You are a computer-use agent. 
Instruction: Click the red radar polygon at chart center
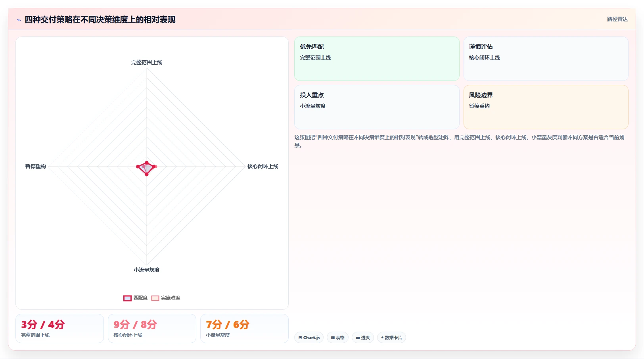click(x=146, y=168)
